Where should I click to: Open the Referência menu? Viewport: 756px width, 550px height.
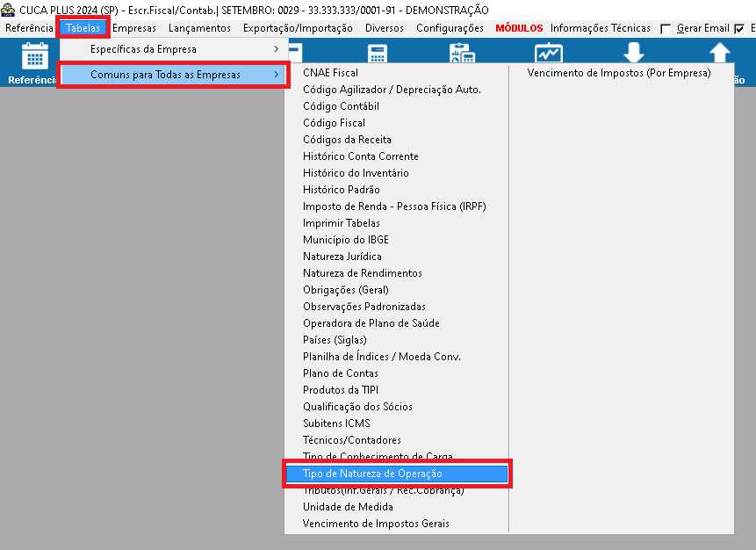pyautogui.click(x=29, y=28)
